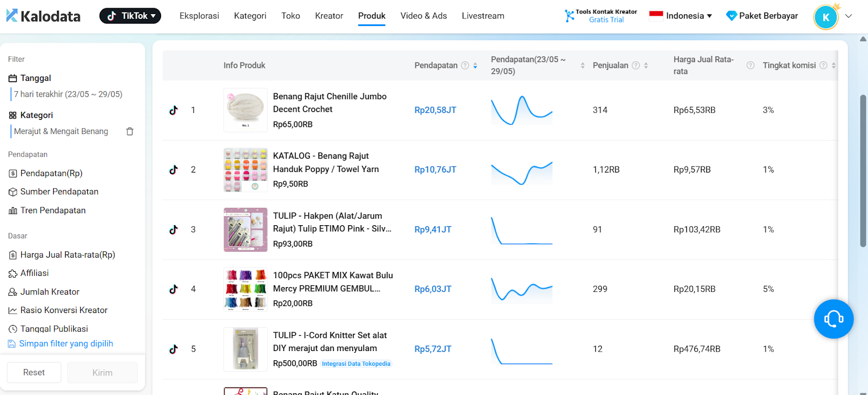Sort by the Pendapatan column arrows
This screenshot has width=868, height=395.
[475, 65]
